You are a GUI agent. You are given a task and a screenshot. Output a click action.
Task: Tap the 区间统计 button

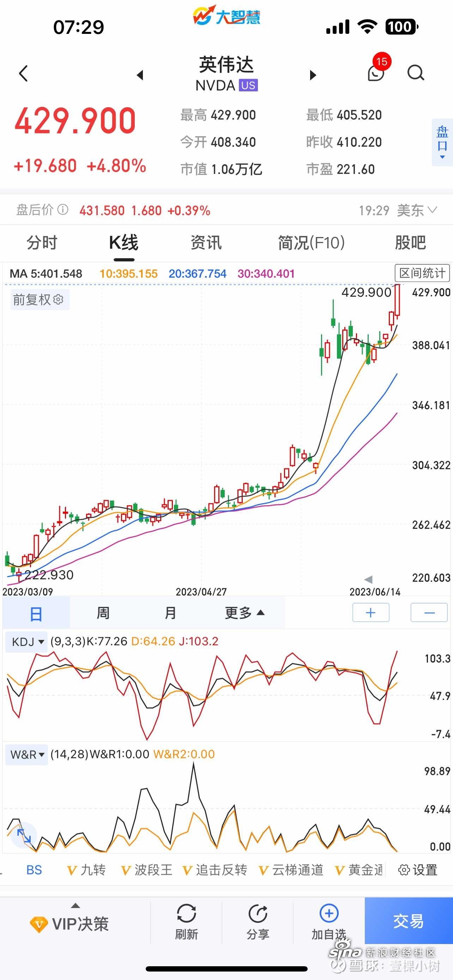[x=422, y=273]
